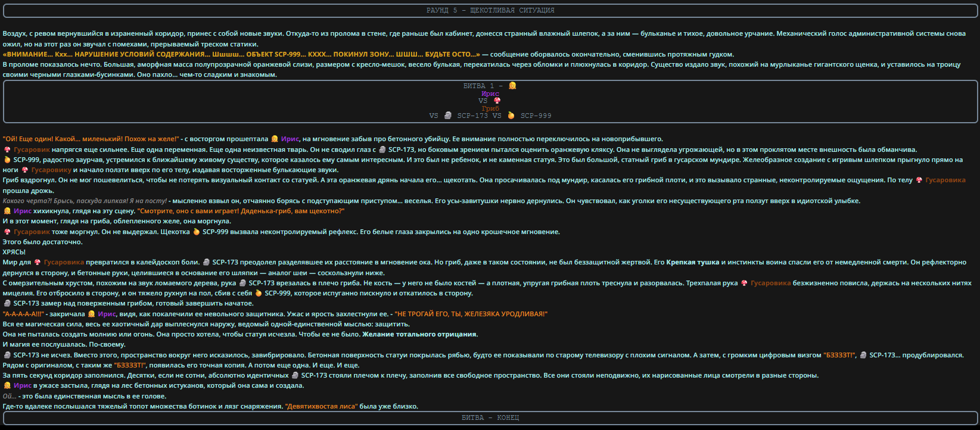Viewport: 980px width, 430px height.
Task: Click the orange 'Девятихвостая лиса' quote
Action: (322, 406)
